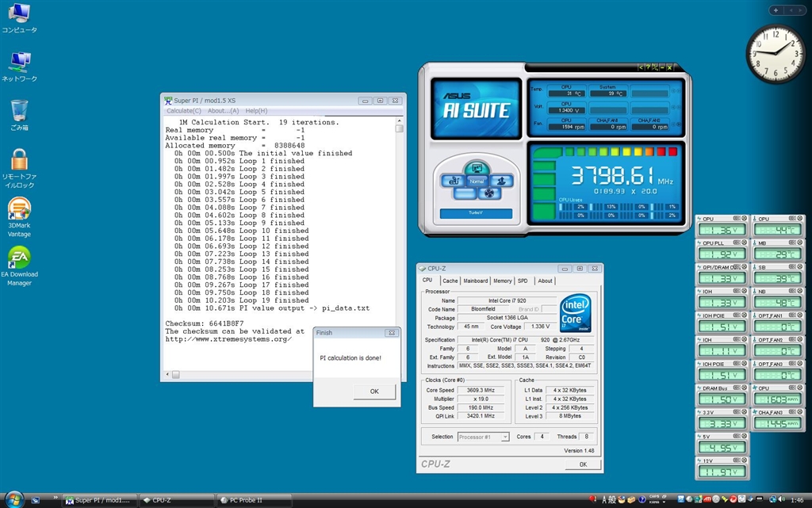Viewport: 812px width, 508px height.
Task: Dismiss the OPT_FAN3 temperature panel
Action: click(x=799, y=364)
